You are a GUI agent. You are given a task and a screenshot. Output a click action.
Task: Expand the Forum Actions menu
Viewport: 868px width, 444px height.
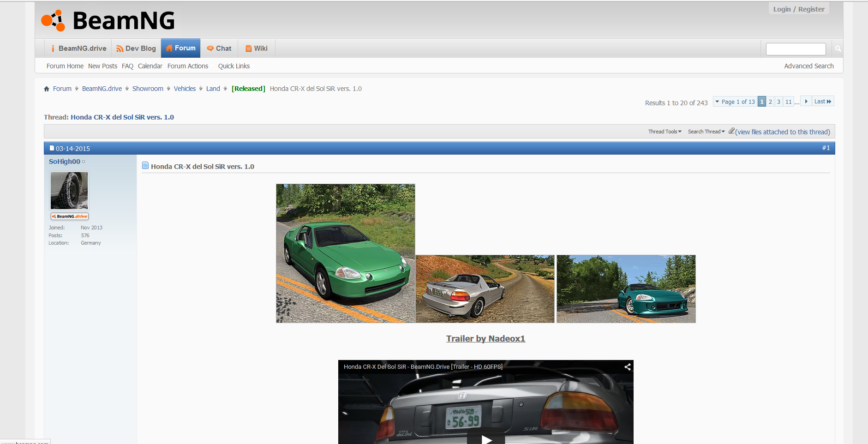(x=188, y=66)
